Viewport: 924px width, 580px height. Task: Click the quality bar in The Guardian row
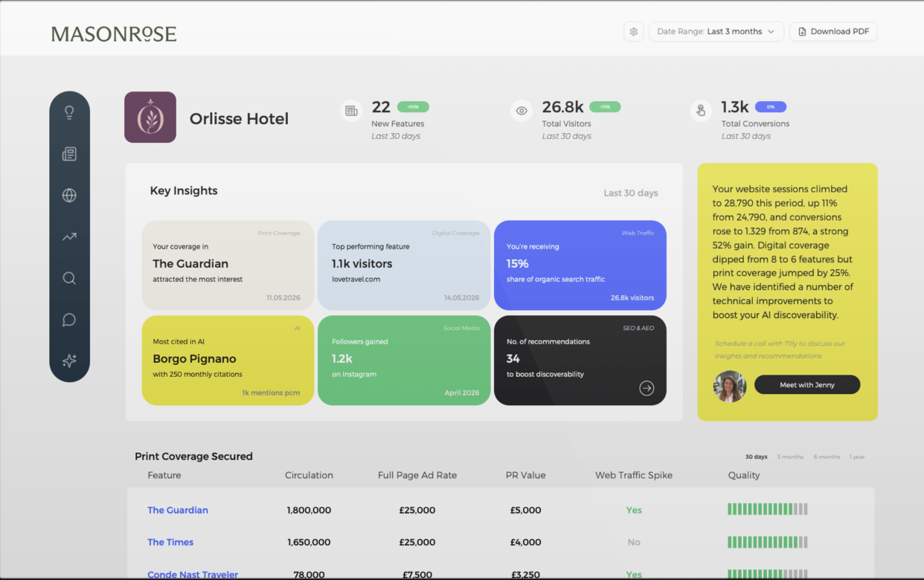[767, 509]
